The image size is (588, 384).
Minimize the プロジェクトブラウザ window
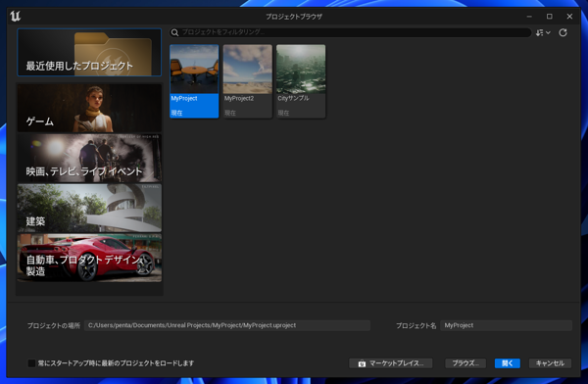[x=529, y=17]
